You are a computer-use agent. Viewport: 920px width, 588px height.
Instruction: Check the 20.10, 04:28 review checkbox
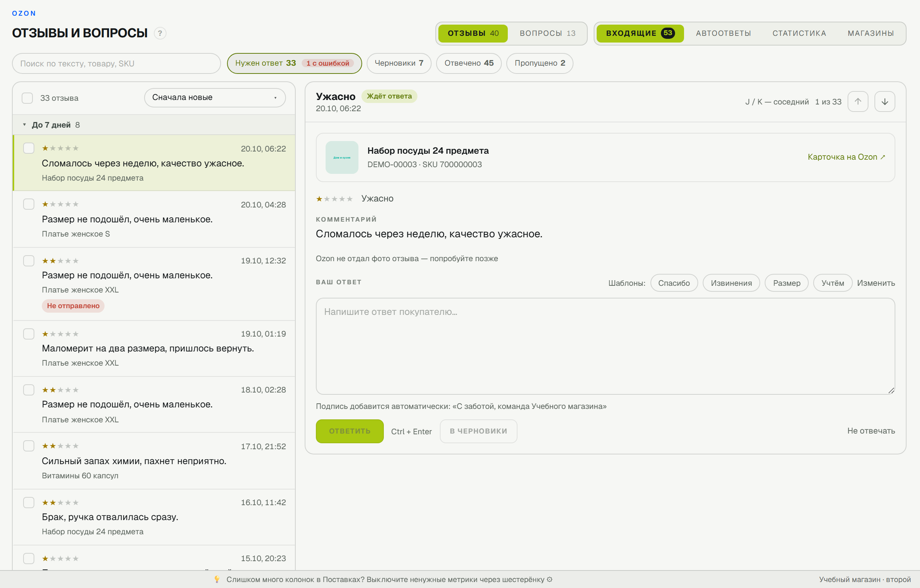(29, 204)
